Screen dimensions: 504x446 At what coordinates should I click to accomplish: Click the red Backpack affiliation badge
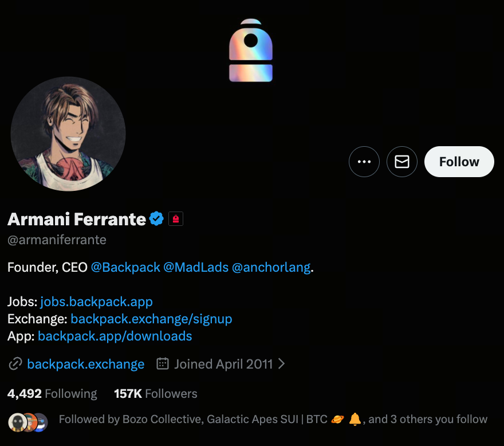(x=176, y=218)
